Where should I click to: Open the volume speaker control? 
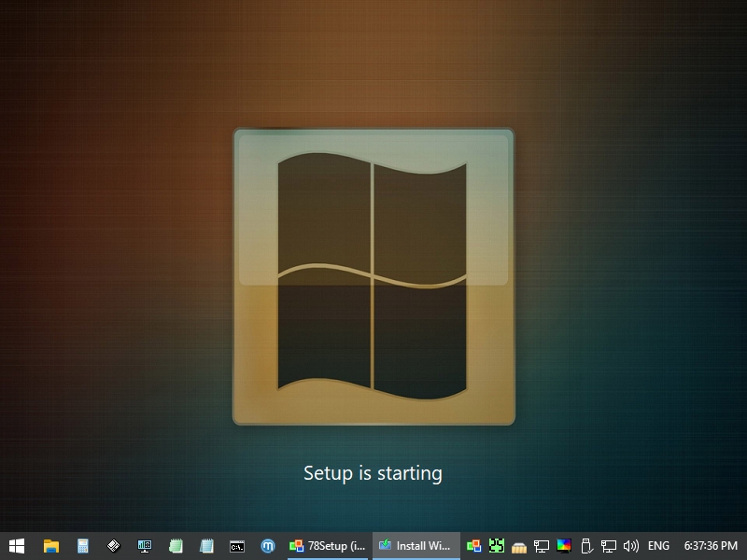[x=631, y=546]
